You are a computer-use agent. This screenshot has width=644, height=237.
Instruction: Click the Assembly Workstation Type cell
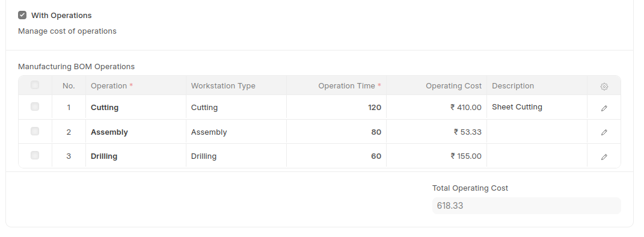236,132
